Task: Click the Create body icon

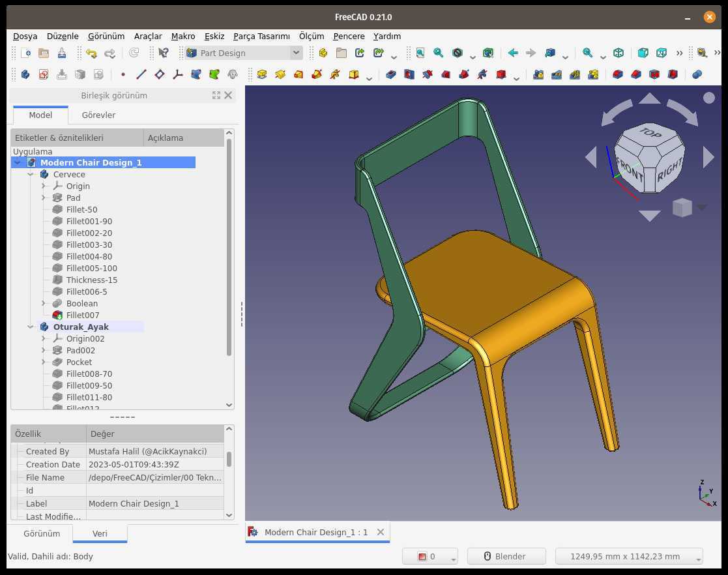Action: (25, 74)
